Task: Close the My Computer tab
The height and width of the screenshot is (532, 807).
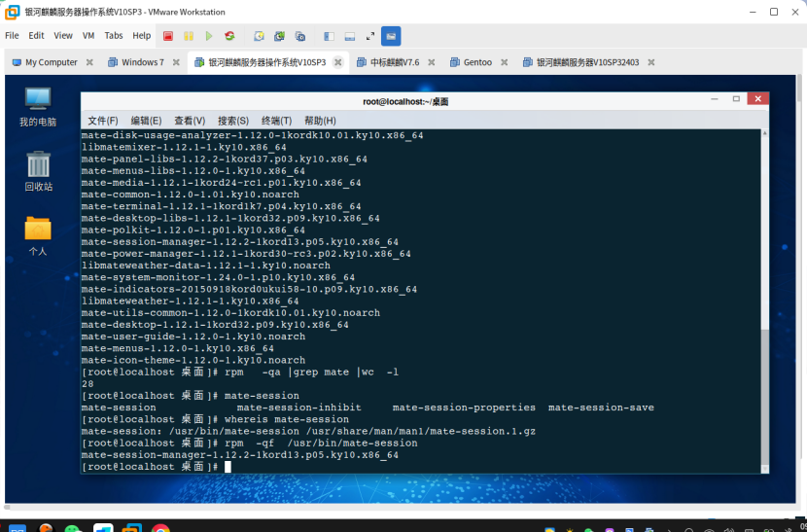Action: pyautogui.click(x=89, y=62)
